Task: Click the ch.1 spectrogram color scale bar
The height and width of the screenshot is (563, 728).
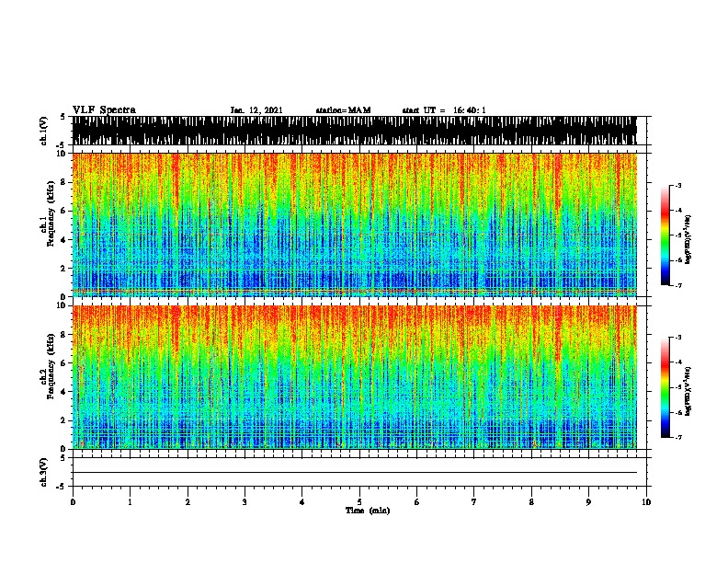Action: [x=665, y=236]
